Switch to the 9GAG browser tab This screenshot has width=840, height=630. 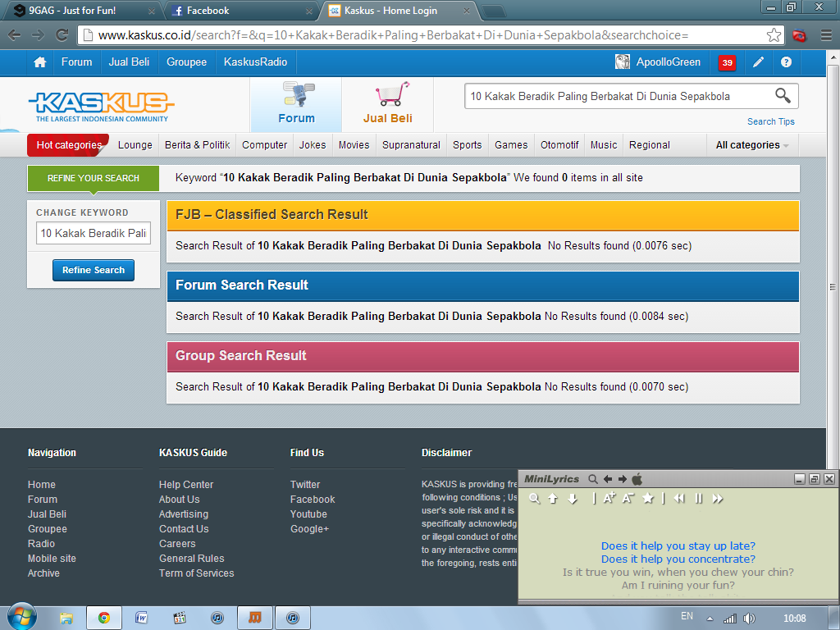(x=79, y=11)
